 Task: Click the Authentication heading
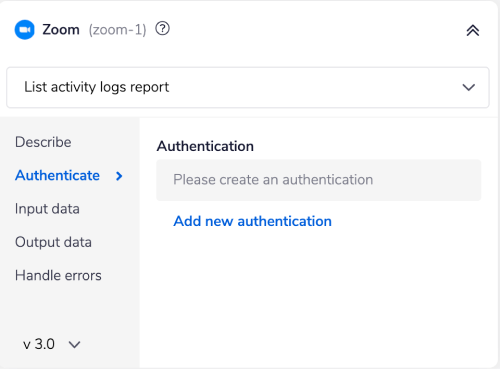click(205, 146)
